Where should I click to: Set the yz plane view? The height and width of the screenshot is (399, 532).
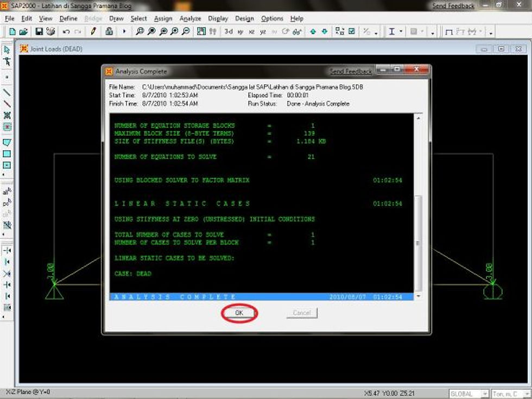coord(263,32)
